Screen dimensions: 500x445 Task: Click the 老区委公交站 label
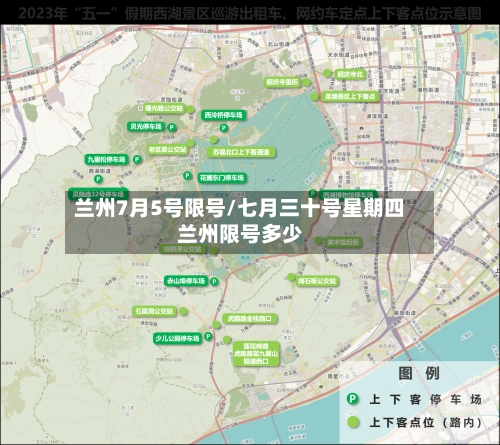(167, 150)
